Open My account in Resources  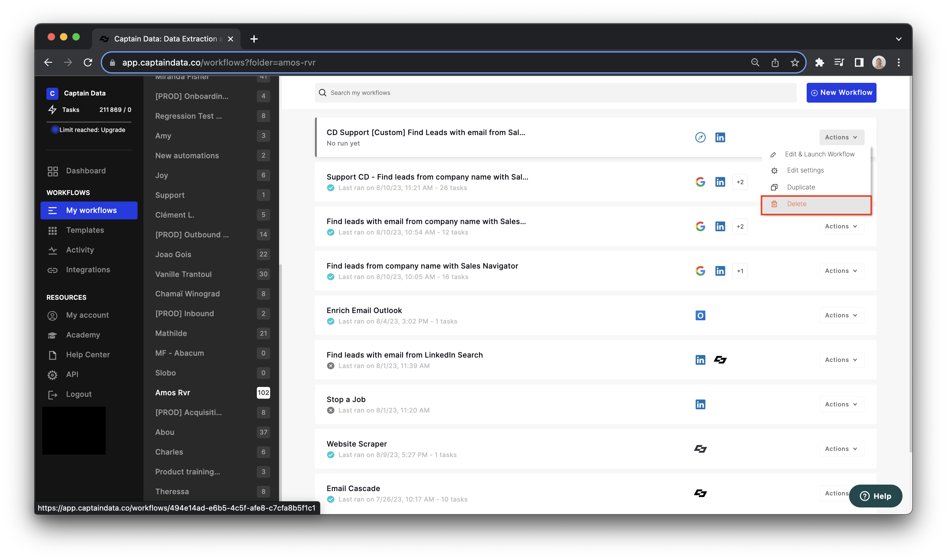click(87, 315)
